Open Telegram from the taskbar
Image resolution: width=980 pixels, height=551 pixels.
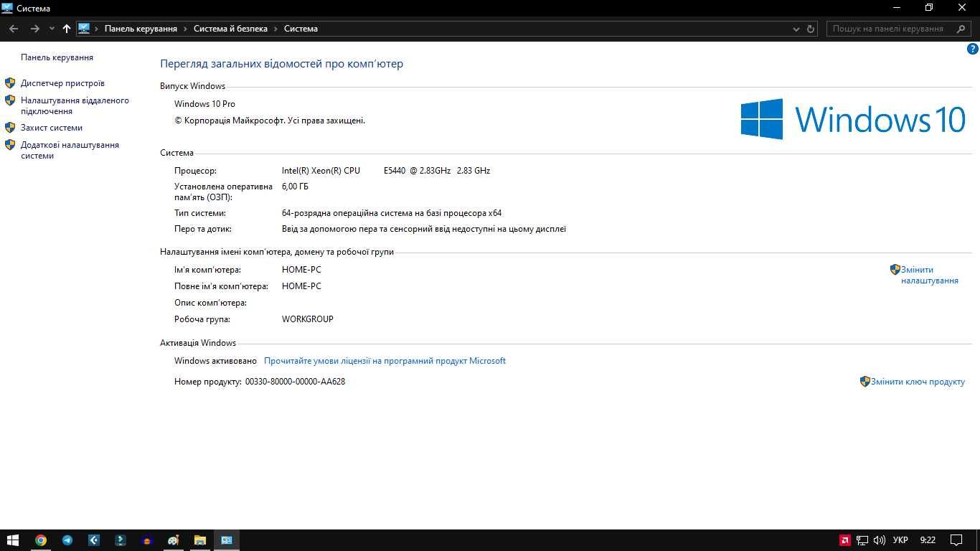(x=67, y=540)
